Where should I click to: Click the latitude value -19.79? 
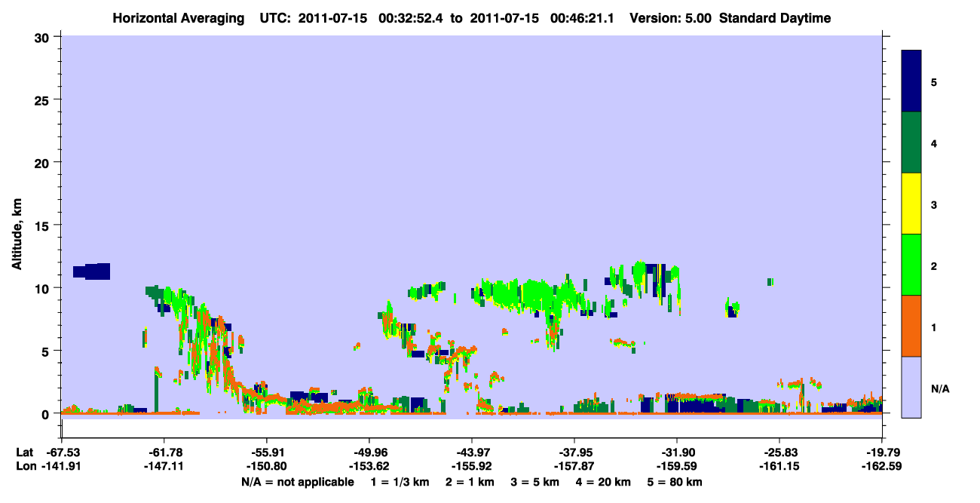point(882,452)
